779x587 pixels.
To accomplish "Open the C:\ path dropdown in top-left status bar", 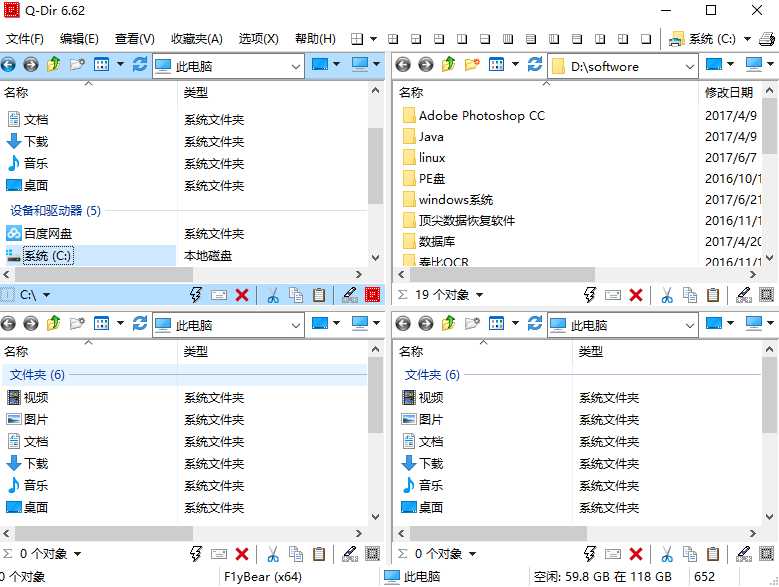I will (46, 295).
